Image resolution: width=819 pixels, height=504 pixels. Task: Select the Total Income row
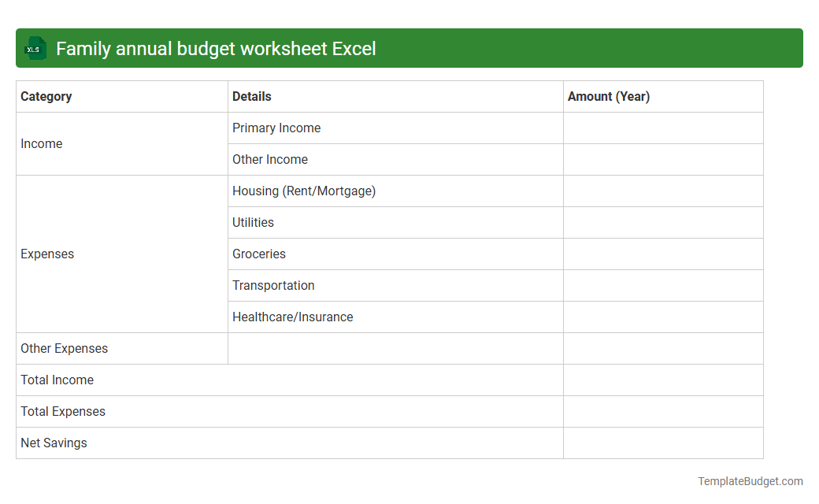(x=57, y=380)
